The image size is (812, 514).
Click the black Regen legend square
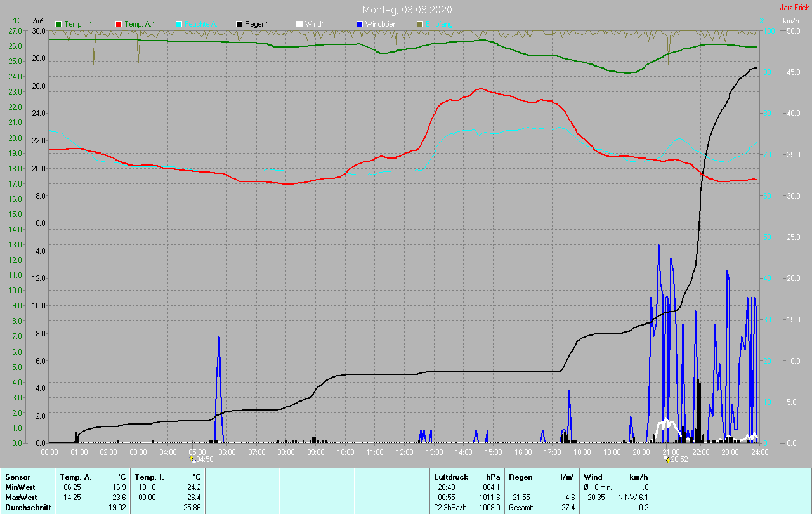pos(239,24)
